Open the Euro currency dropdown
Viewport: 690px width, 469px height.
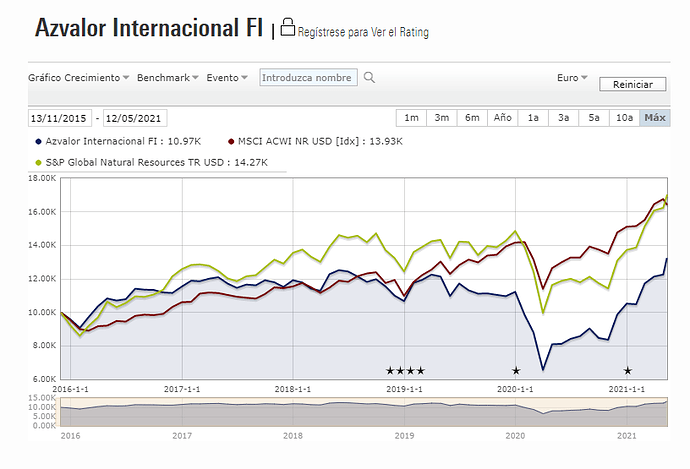pyautogui.click(x=572, y=77)
